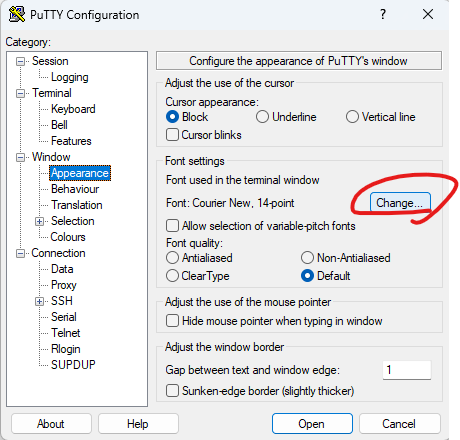
Task: Open the Terminal category
Action: [x=52, y=93]
